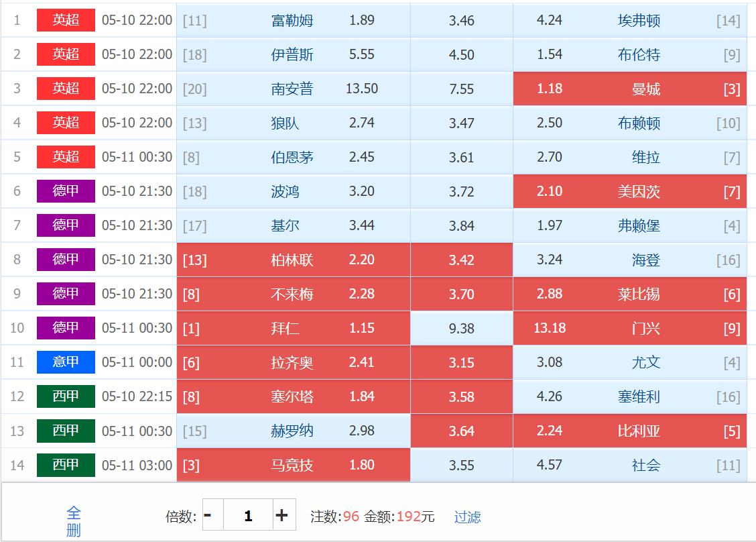The image size is (756, 542).
Task: Click match time 05-11 03:00 in row 14
Action: (137, 466)
